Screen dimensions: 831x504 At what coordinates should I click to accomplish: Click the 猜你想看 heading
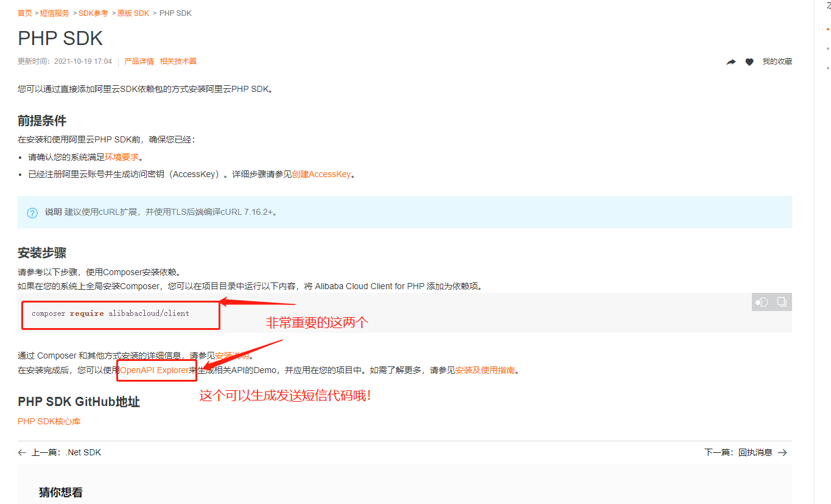tap(61, 492)
